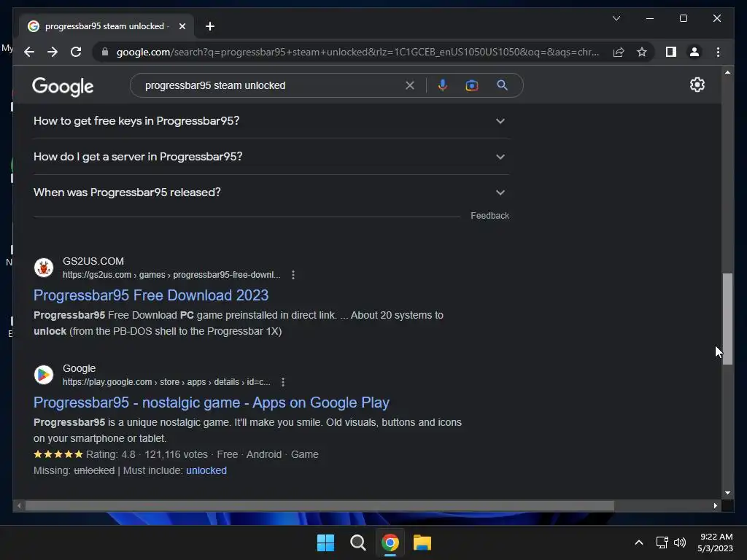This screenshot has width=747, height=560.
Task: Expand 'How to get free keys in Progressbar95?'
Action: pyautogui.click(x=271, y=121)
